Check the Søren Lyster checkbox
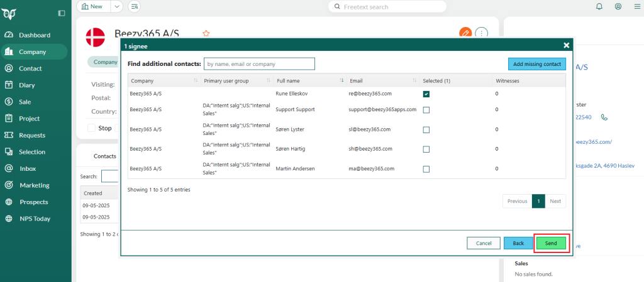The image size is (644, 282). click(426, 129)
